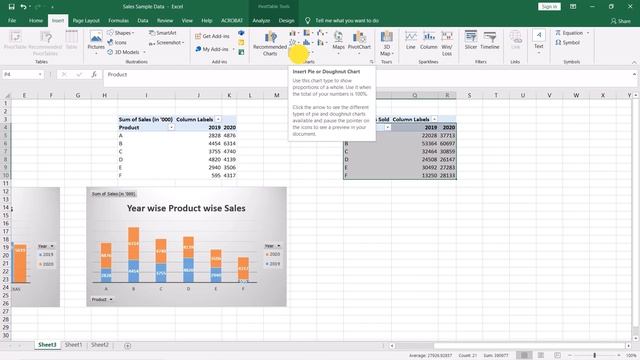
Task: Switch to the Sheet1 worksheet
Action: pos(73,345)
